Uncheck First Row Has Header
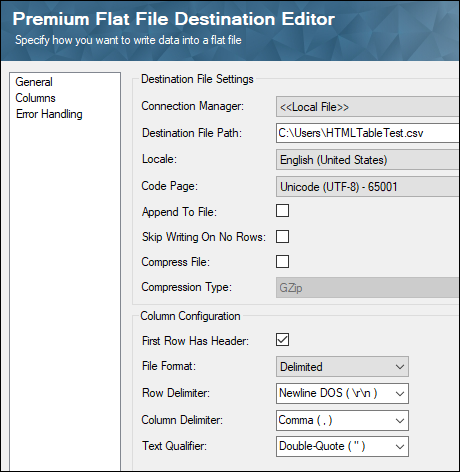The height and width of the screenshot is (472, 460). 282,340
